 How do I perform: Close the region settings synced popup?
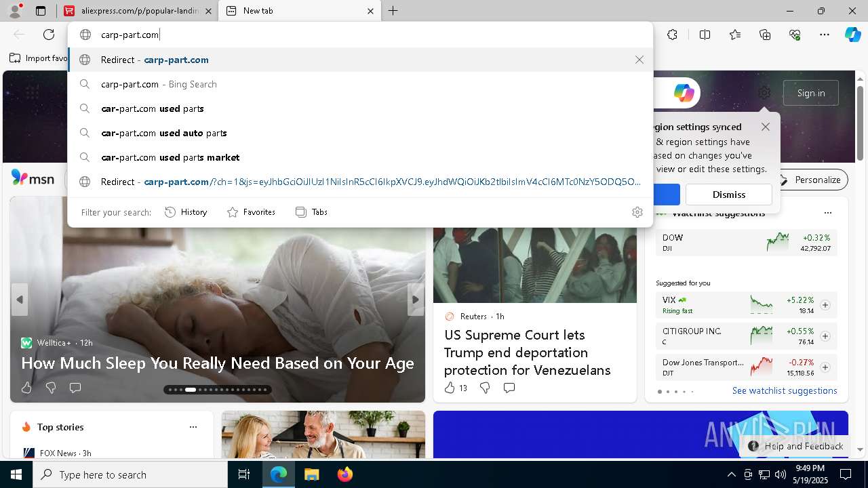tap(766, 127)
